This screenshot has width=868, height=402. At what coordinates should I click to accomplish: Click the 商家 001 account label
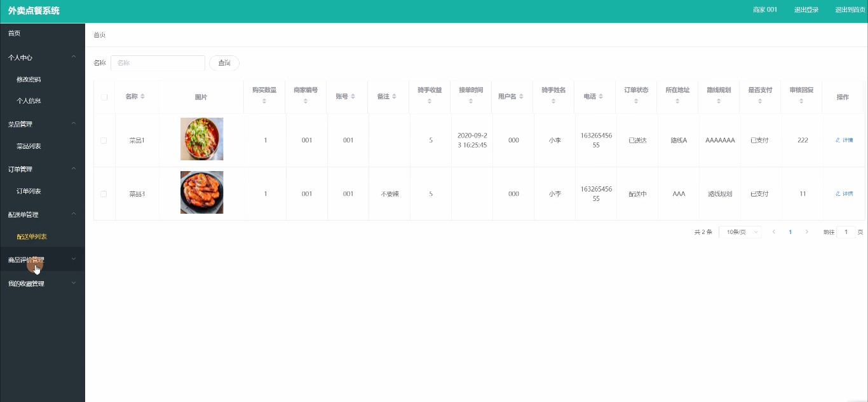click(x=765, y=10)
